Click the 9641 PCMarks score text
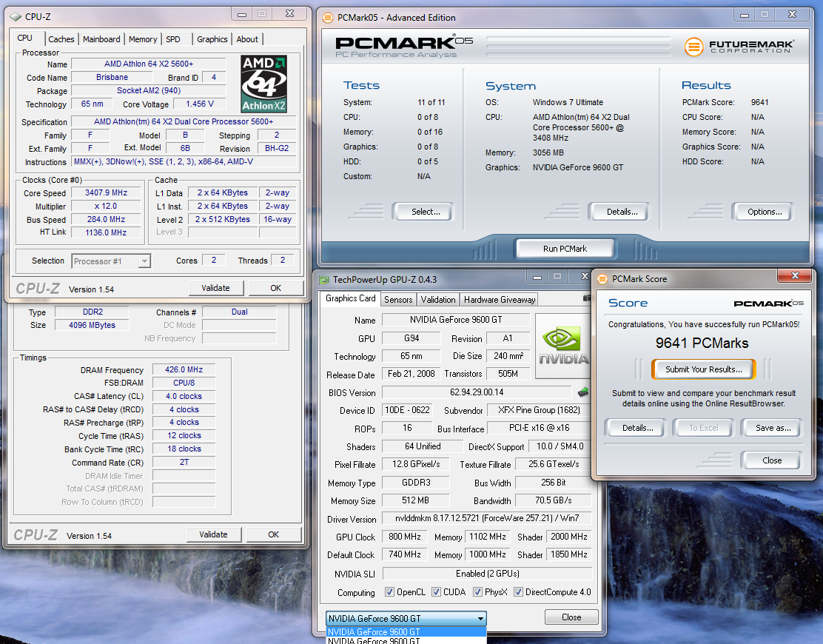 [x=702, y=343]
